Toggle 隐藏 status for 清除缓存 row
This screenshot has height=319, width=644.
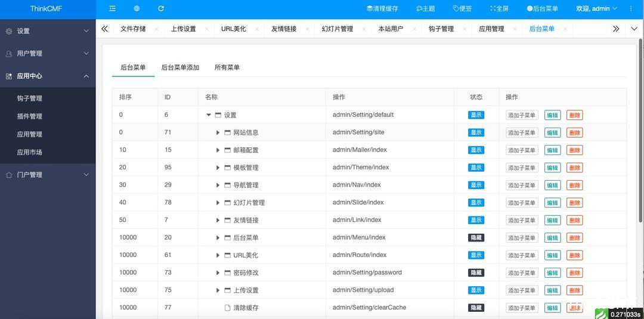pos(476,308)
